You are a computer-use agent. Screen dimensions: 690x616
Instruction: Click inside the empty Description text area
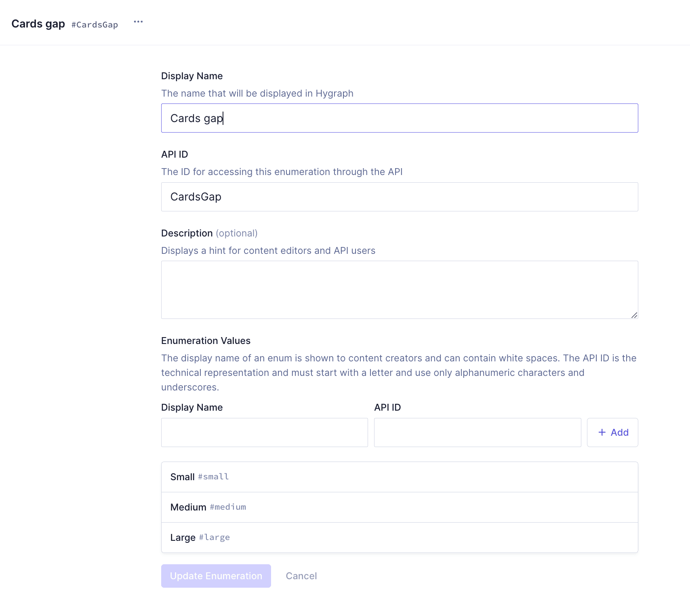pyautogui.click(x=399, y=289)
